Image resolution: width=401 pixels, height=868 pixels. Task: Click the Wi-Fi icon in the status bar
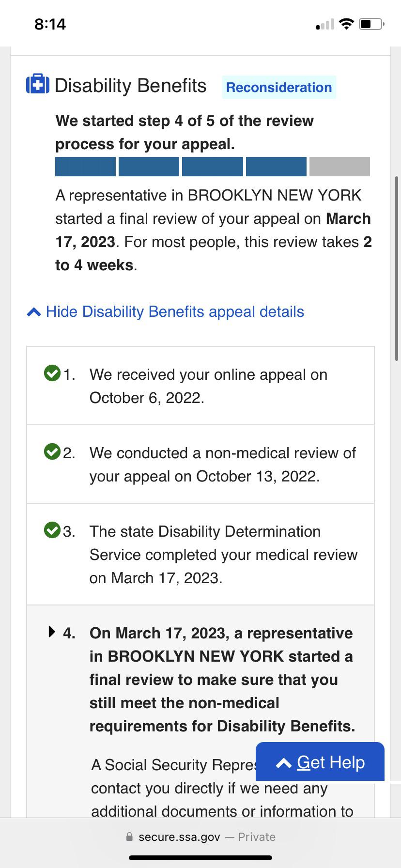[x=347, y=23]
